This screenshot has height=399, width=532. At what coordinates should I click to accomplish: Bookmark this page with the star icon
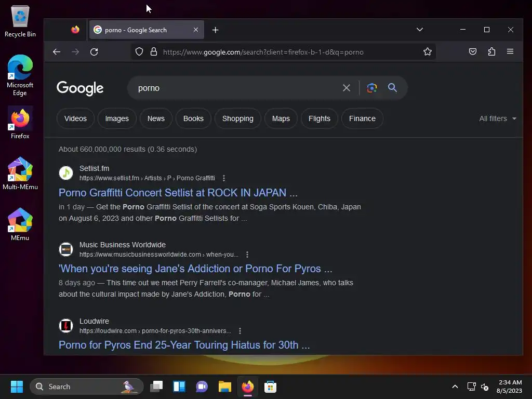pyautogui.click(x=428, y=51)
